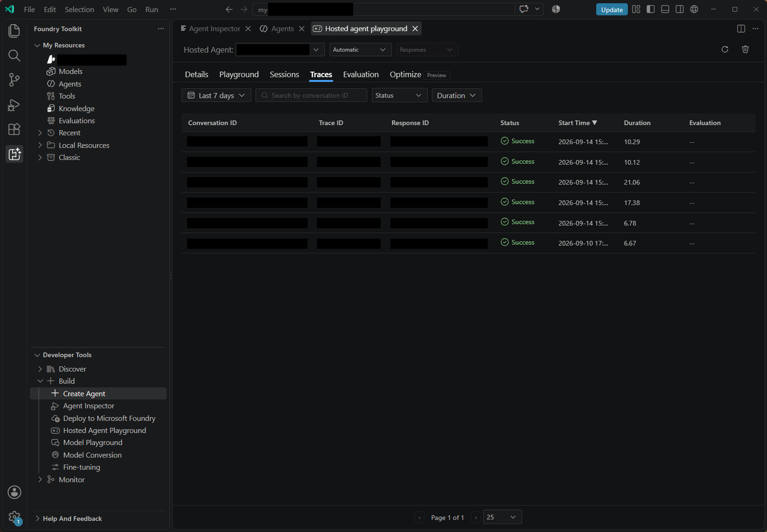Open Run and Debug view

click(14, 105)
